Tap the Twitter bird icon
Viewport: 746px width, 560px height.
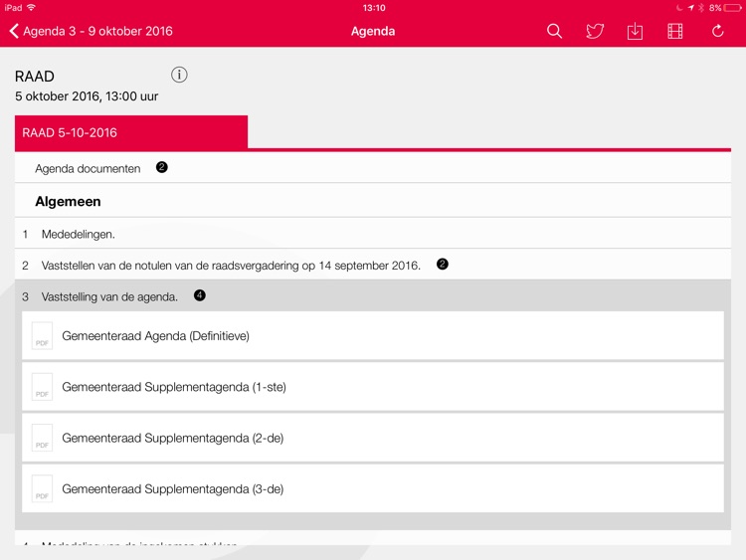[x=595, y=31]
